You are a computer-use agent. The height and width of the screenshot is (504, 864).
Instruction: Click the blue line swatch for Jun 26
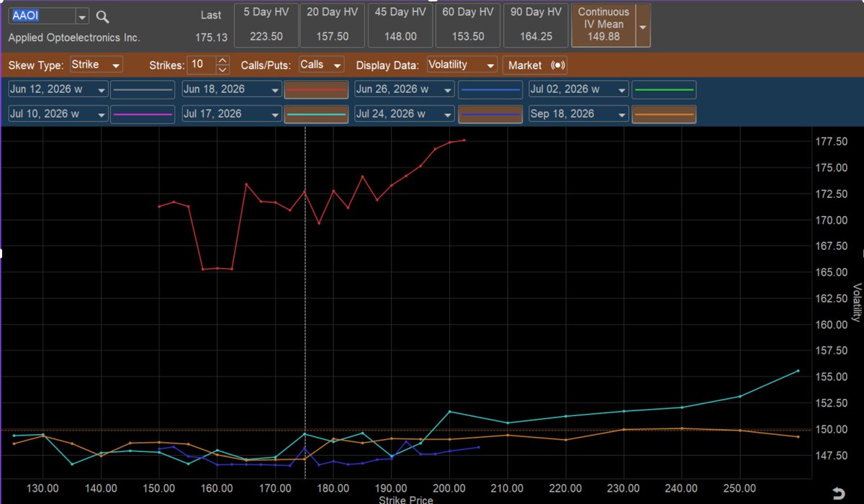click(490, 89)
